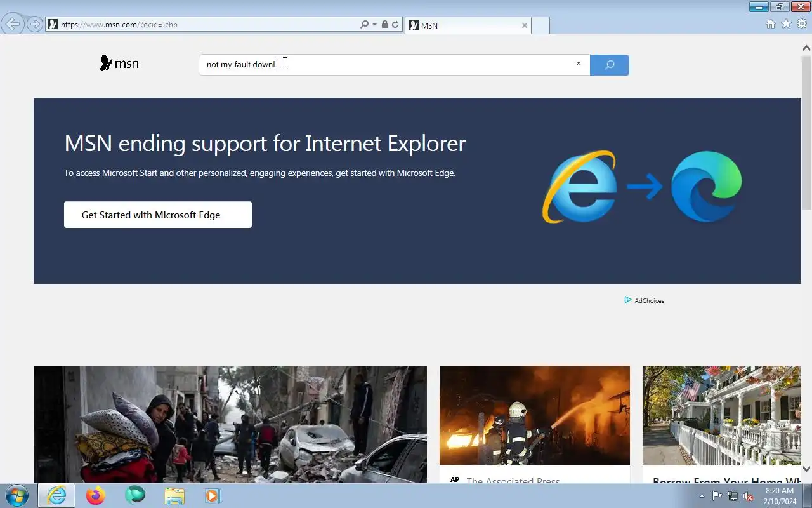Image resolution: width=812 pixels, height=508 pixels.
Task: Click the vertical scrollbar thumb
Action: (807, 132)
